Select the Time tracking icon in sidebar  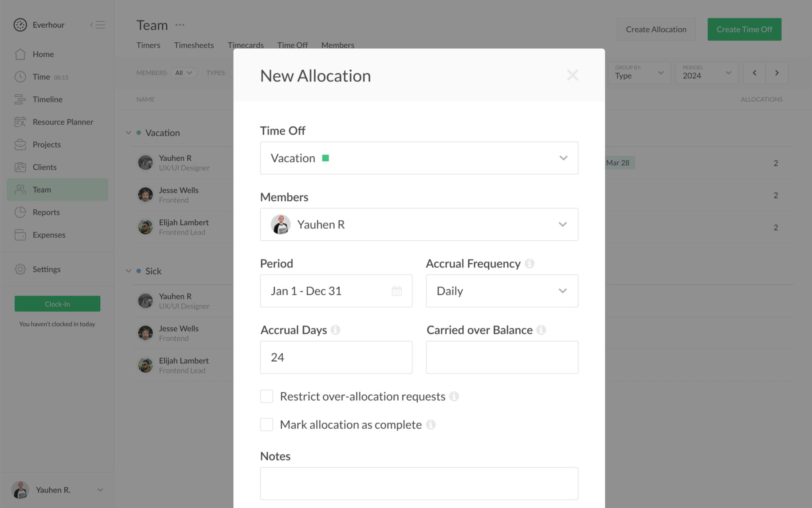click(x=20, y=77)
